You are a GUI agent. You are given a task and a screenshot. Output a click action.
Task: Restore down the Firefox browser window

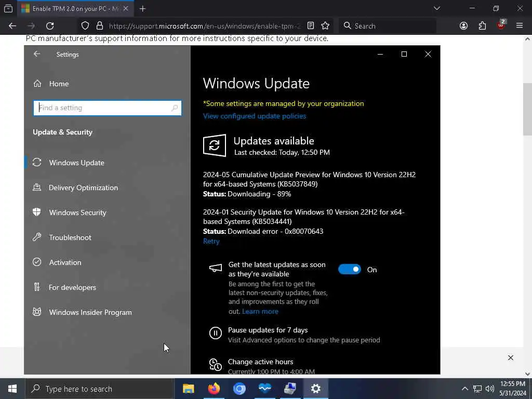point(496,8)
